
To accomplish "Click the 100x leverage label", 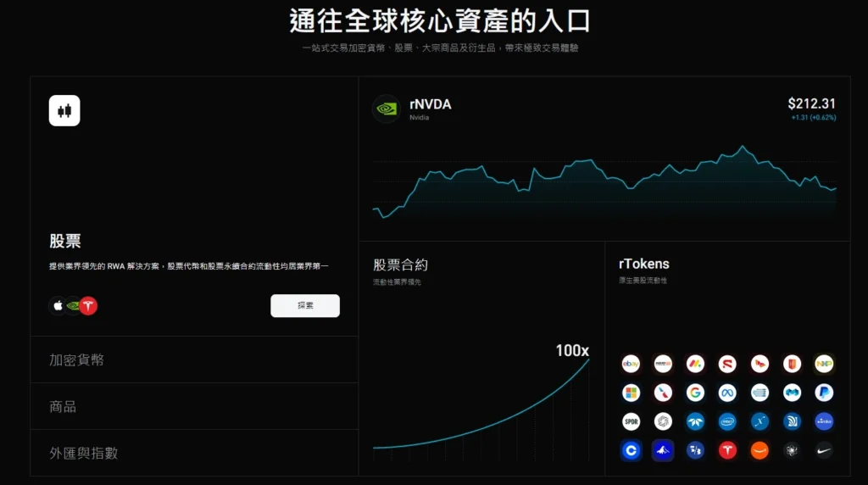I will 572,350.
